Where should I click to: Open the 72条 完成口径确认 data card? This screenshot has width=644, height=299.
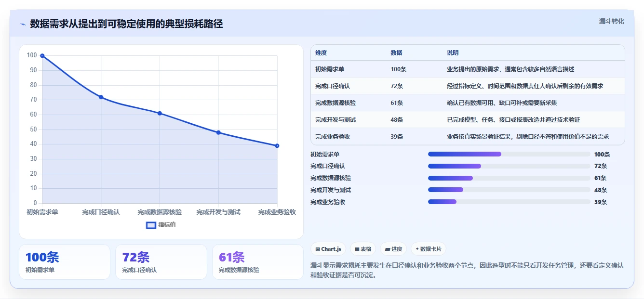pos(161,262)
